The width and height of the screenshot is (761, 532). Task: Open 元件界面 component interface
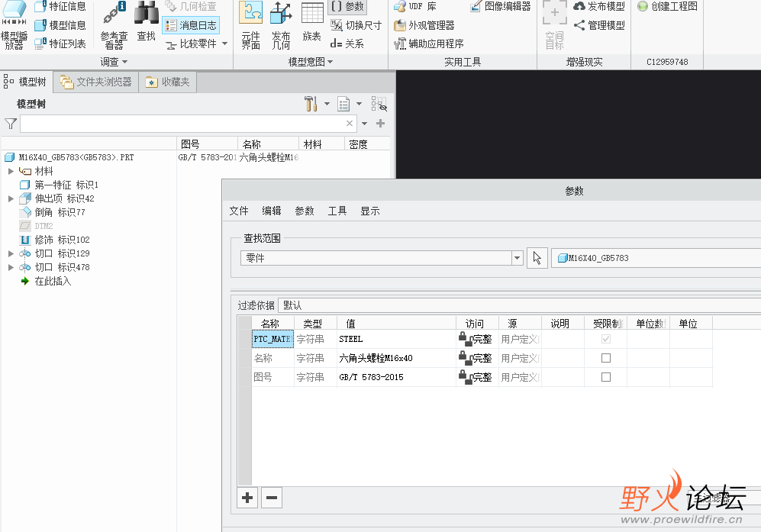251,25
